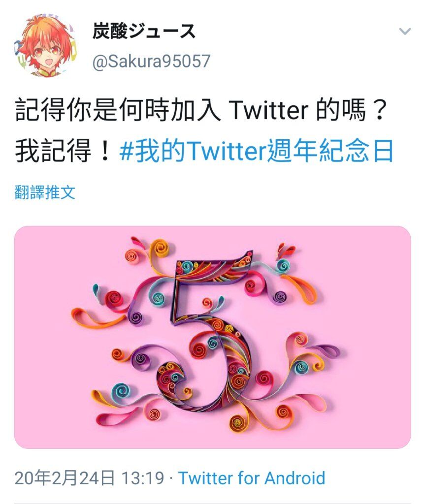The height and width of the screenshot is (504, 425).
Task: Click the word Twitter in tweet body
Action: 268,110
